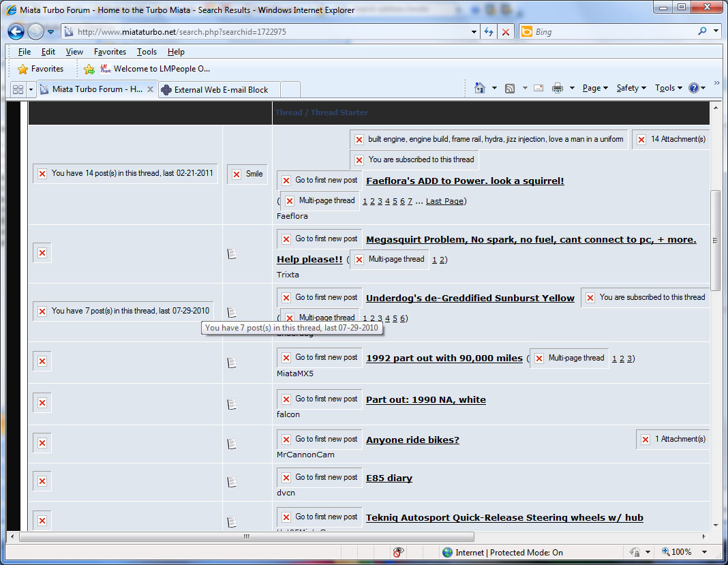728x565 pixels.
Task: Click the Quick Tabs grid icon
Action: [18, 89]
